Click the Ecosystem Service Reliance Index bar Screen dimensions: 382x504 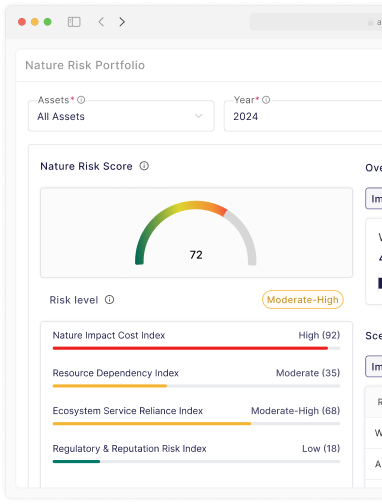coord(196,424)
